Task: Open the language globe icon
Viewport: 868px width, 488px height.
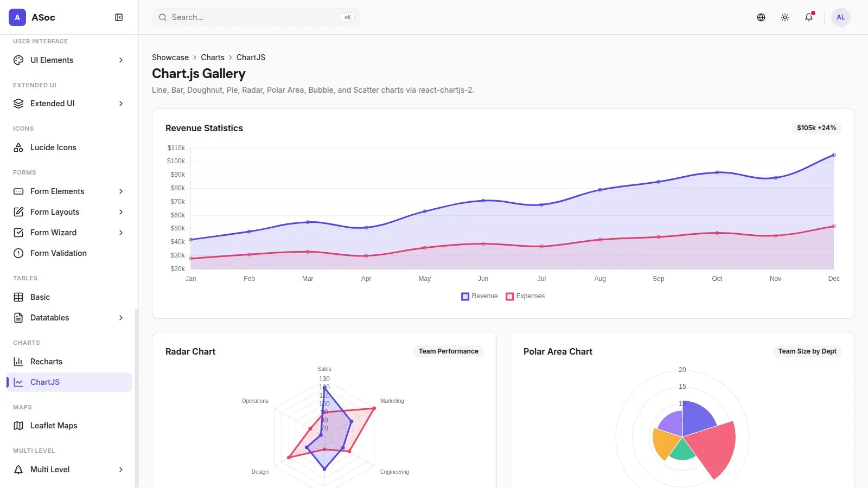Action: click(761, 17)
